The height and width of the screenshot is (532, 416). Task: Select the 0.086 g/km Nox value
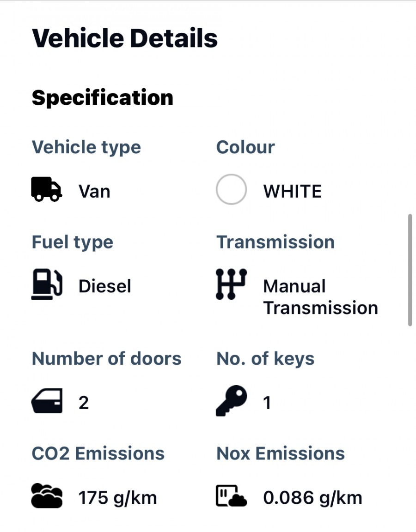pos(312,498)
